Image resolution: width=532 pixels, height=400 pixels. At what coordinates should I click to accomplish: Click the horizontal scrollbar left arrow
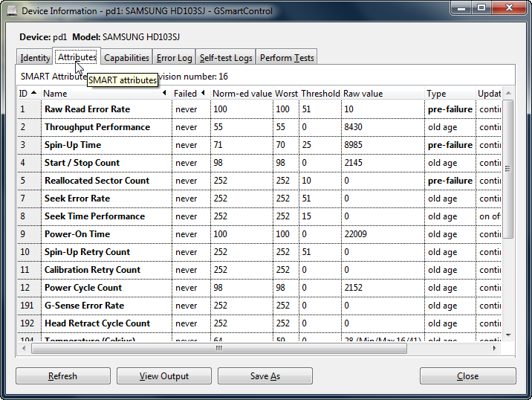point(24,348)
